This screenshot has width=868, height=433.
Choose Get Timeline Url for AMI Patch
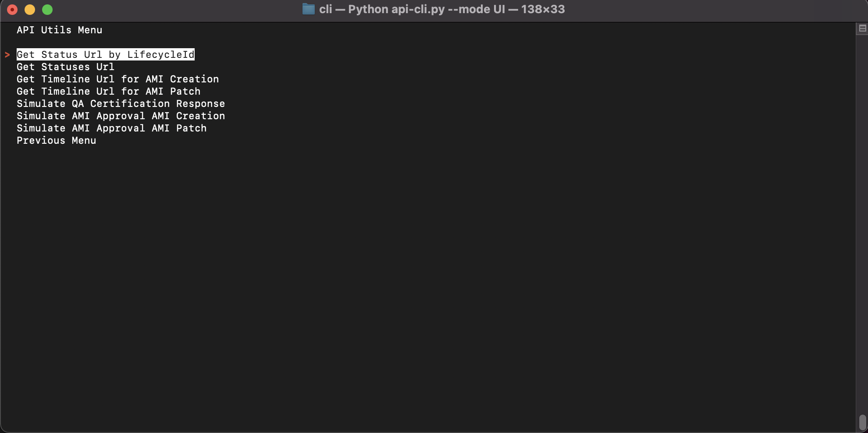click(x=108, y=91)
